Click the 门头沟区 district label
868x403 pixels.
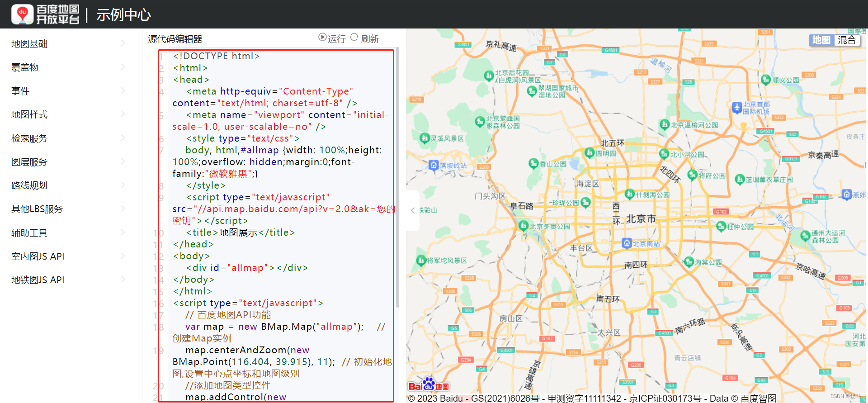tap(490, 196)
